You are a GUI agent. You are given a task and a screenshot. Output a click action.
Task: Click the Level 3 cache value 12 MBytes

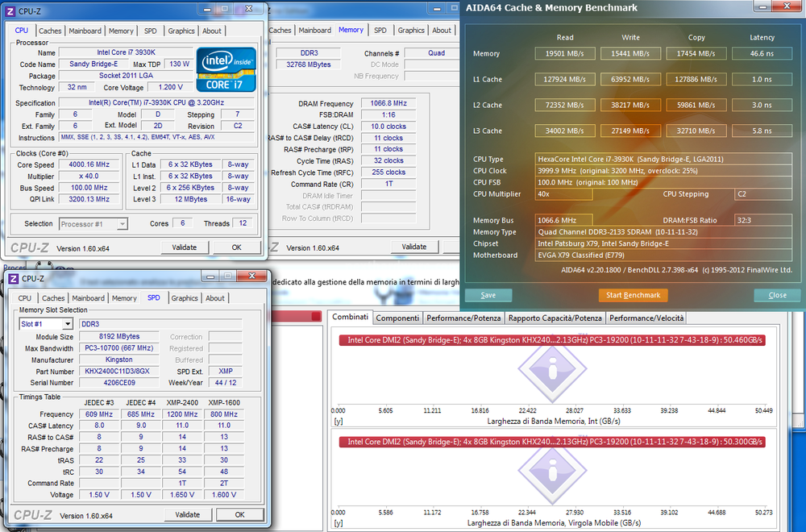pyautogui.click(x=191, y=199)
